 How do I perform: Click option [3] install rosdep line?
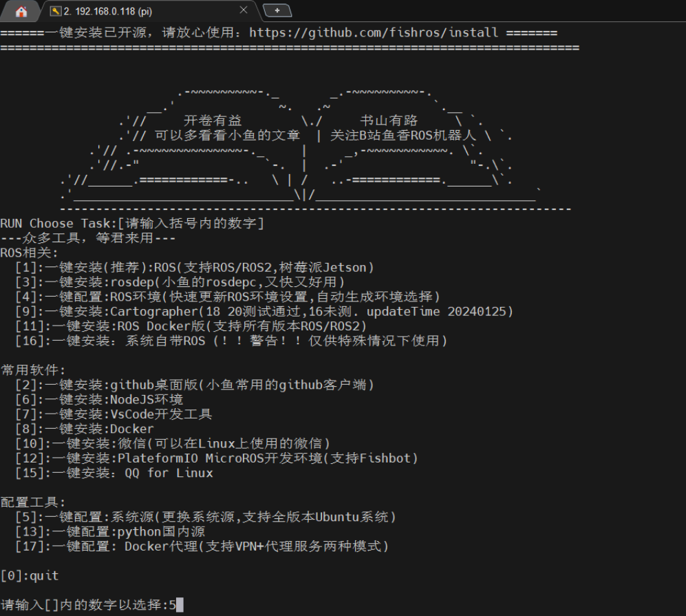coord(180,282)
